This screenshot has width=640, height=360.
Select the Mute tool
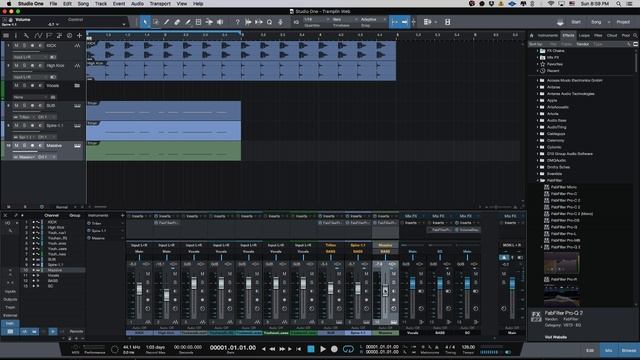point(198,22)
